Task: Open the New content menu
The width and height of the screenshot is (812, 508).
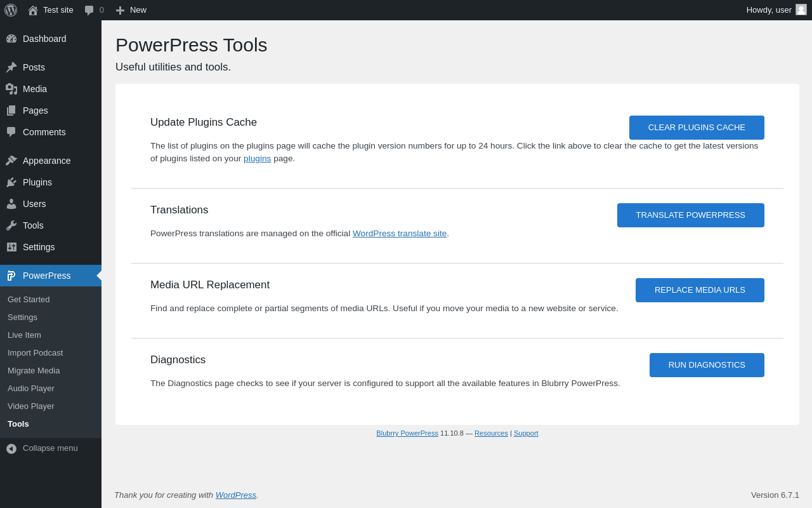Action: [131, 10]
